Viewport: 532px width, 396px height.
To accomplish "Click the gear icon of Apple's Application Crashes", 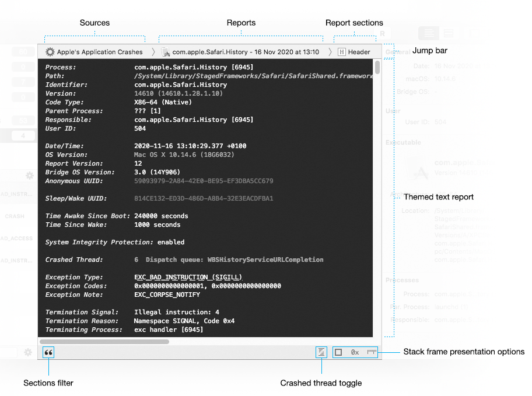I will (50, 52).
